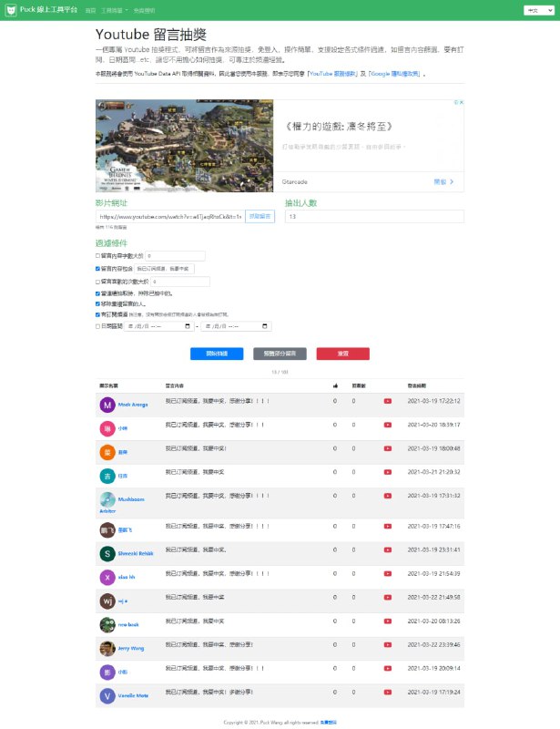Toggle the remove-duplicate-commenters checkbox

[x=97, y=304]
